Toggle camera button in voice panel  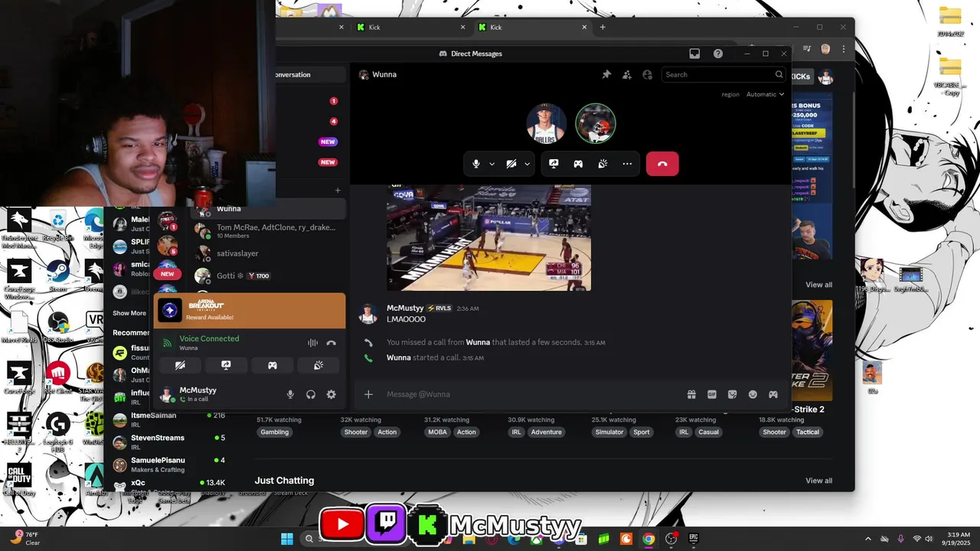click(x=180, y=366)
